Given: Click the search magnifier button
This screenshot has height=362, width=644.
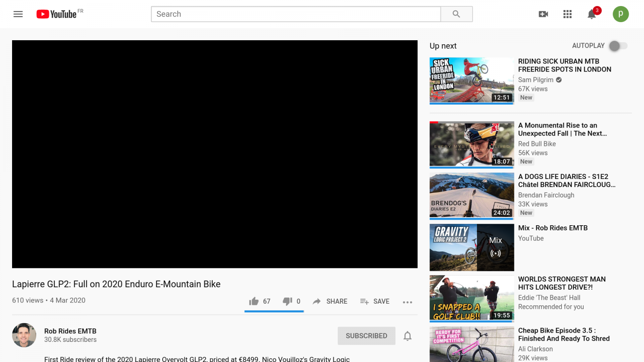Looking at the screenshot, I should [x=456, y=14].
